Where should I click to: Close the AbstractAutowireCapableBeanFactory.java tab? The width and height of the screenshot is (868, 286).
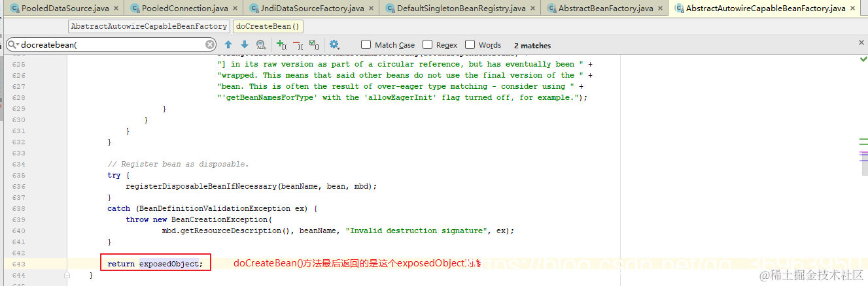tap(852, 8)
